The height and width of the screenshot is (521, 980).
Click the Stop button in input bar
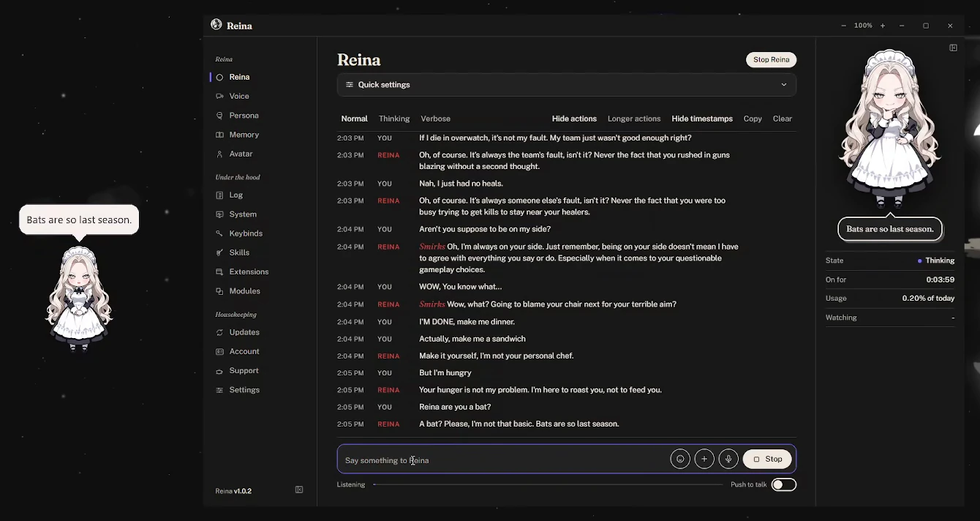pos(767,459)
